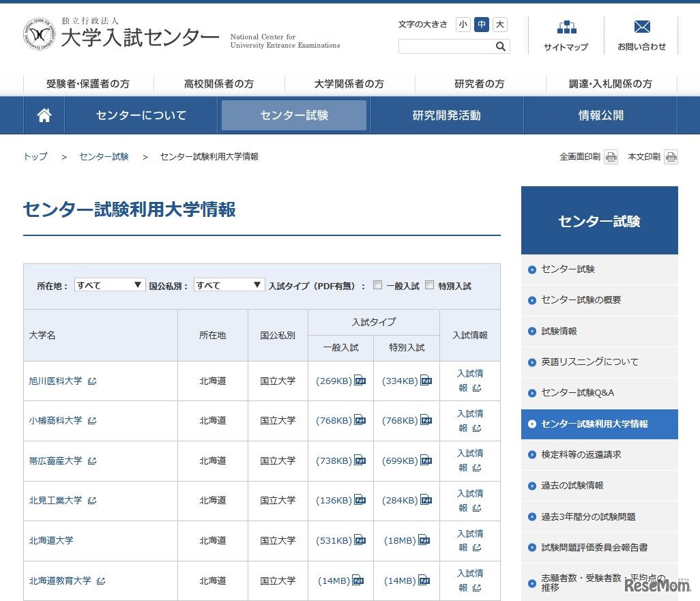This screenshot has width=700, height=601.
Task: Open 研究開発活動 main menu
Action: 446,115
